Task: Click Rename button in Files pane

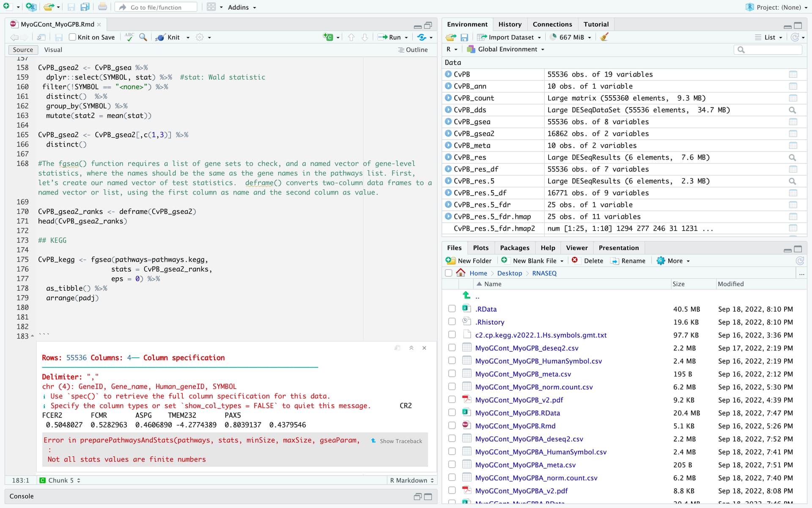Action: (628, 261)
